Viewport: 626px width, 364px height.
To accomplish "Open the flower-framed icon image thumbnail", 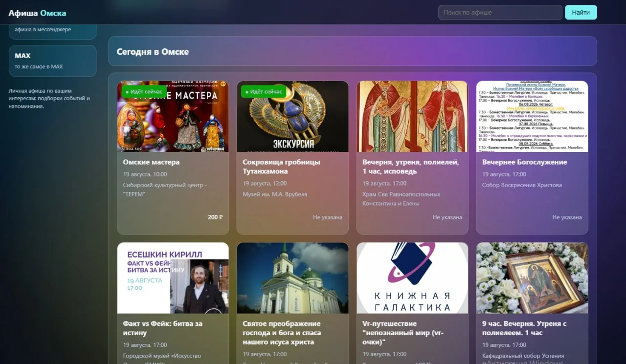I will [532, 278].
